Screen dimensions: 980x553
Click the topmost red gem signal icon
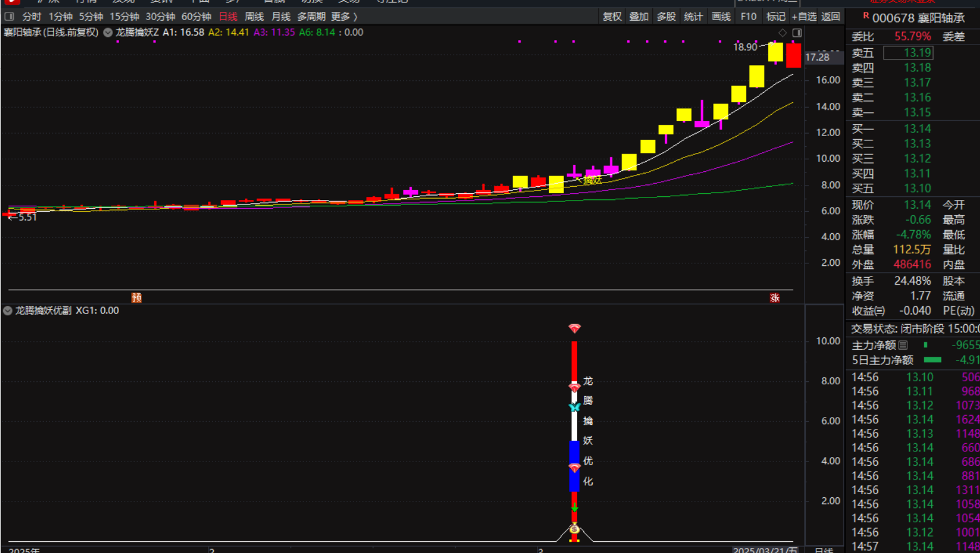pyautogui.click(x=574, y=328)
